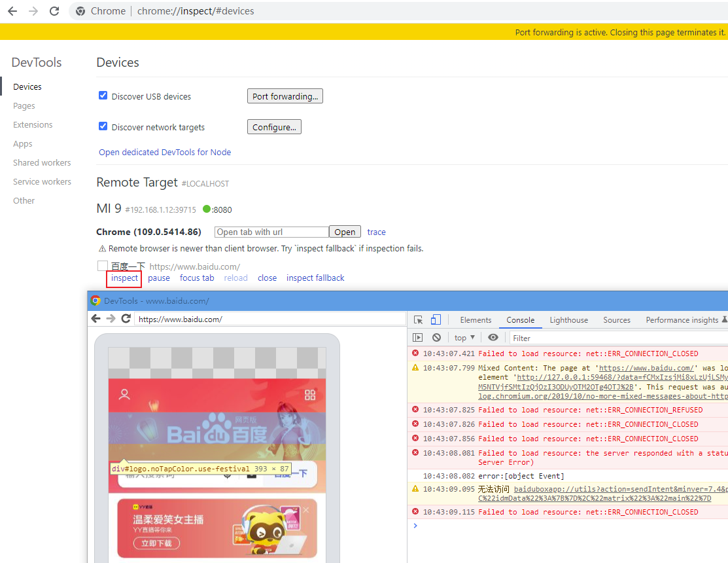Click the Baidu logo in the screencast

[217, 429]
